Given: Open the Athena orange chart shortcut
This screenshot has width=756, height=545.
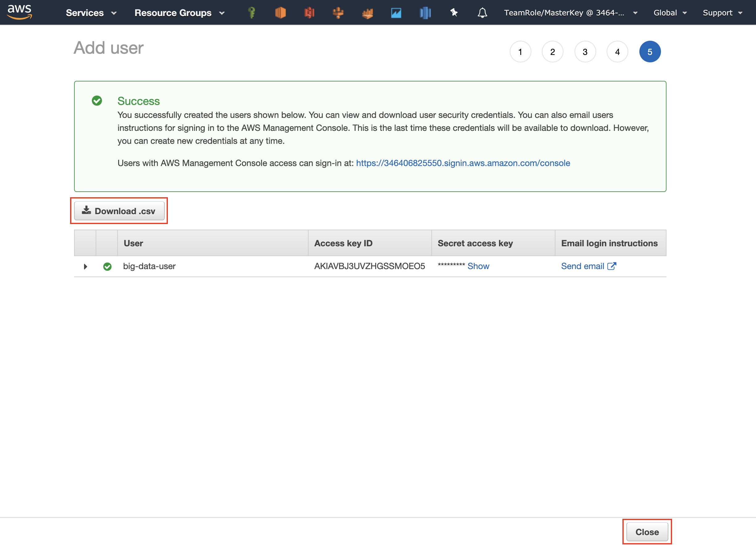Looking at the screenshot, I should pyautogui.click(x=367, y=13).
